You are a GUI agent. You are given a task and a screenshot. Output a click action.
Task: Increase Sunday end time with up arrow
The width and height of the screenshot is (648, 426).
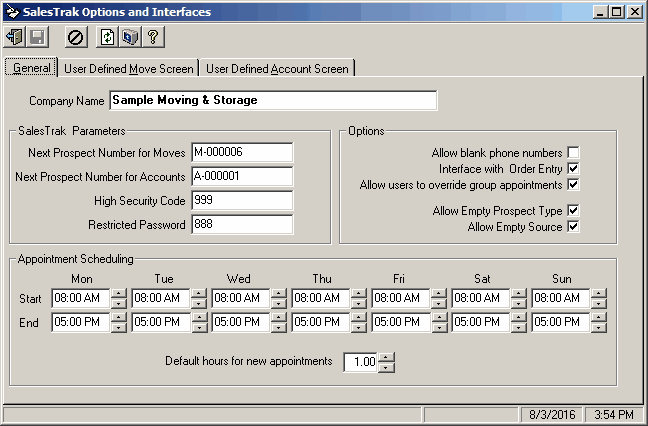(x=599, y=317)
